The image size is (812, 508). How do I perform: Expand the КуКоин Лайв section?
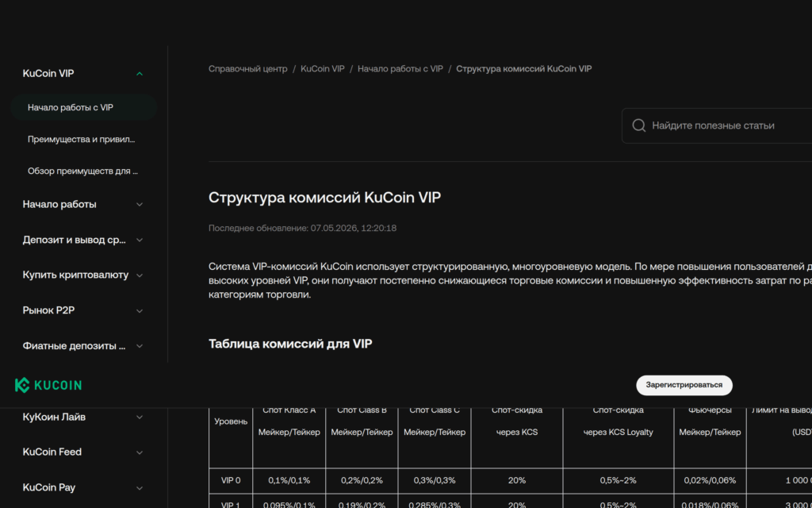point(140,417)
